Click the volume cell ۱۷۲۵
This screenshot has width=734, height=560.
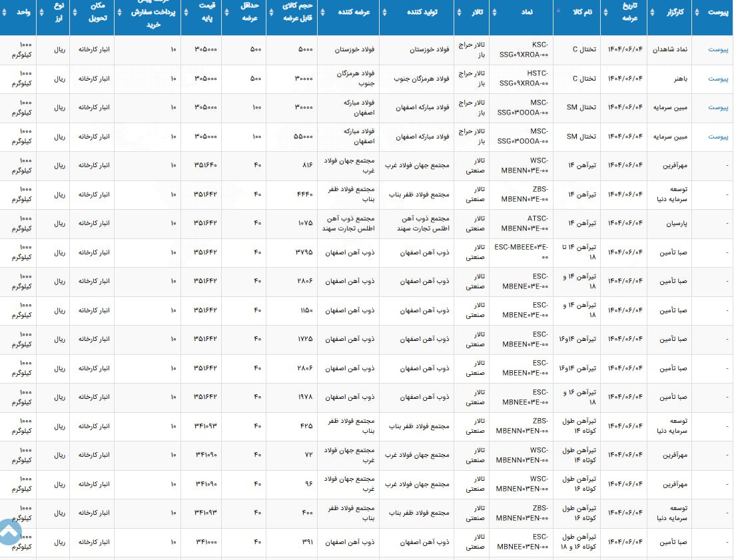305,339
